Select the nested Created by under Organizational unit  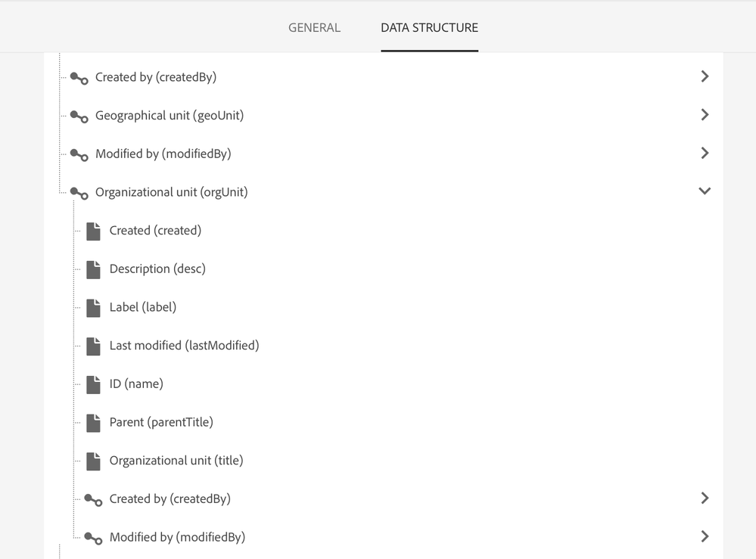tap(171, 498)
